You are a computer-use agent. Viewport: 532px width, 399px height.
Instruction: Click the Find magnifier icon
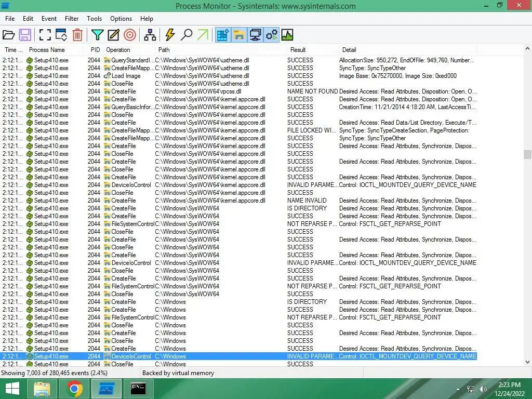(x=187, y=35)
